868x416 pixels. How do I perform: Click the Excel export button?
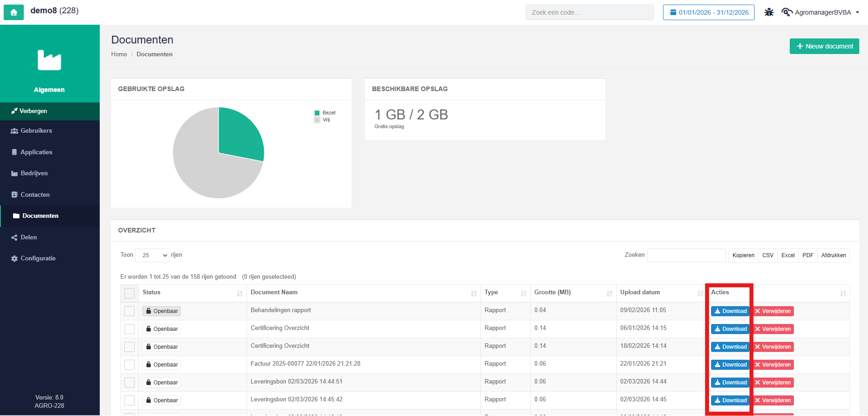coord(788,255)
